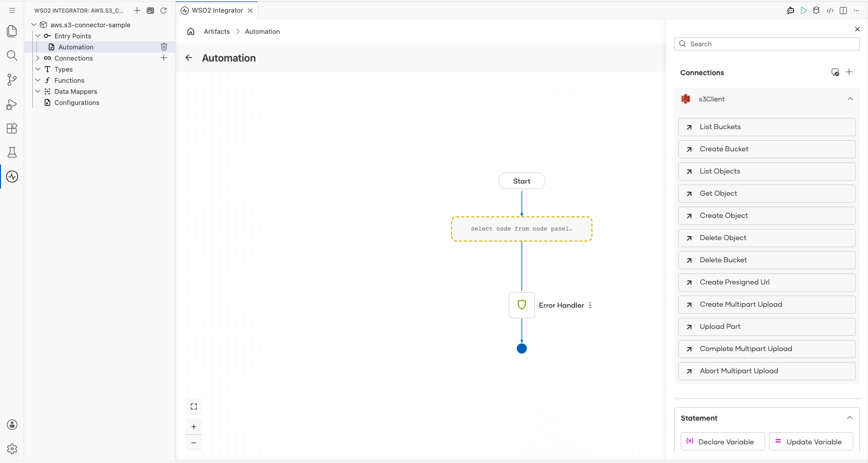
Task: Open Source Control view
Action: point(12,80)
